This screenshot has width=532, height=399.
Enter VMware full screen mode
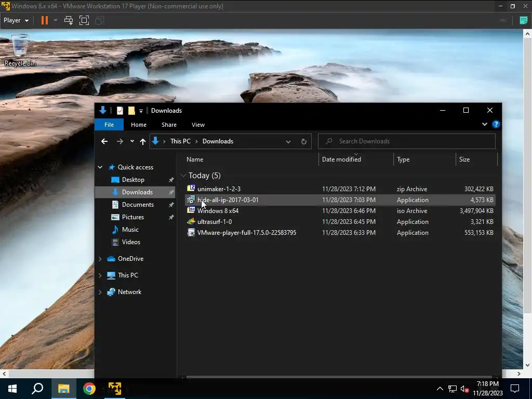84,20
